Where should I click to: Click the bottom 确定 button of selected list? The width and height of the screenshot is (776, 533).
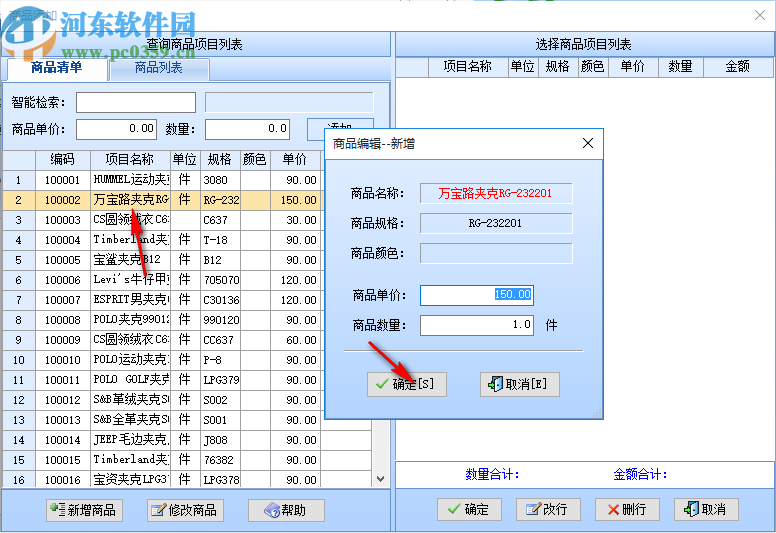point(469,509)
